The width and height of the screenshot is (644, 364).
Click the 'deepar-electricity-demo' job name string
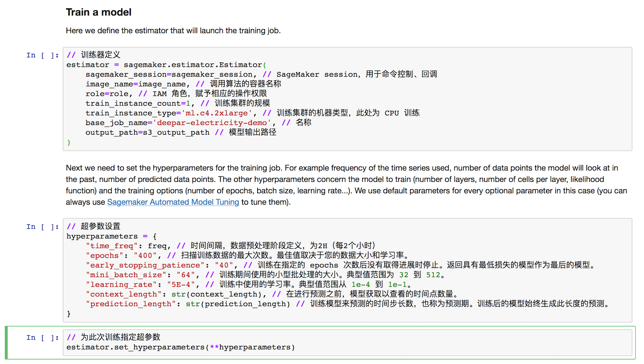point(212,123)
